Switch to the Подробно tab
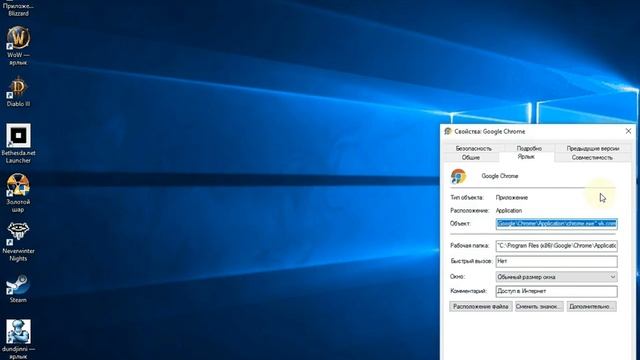This screenshot has width=640, height=360. [x=529, y=148]
